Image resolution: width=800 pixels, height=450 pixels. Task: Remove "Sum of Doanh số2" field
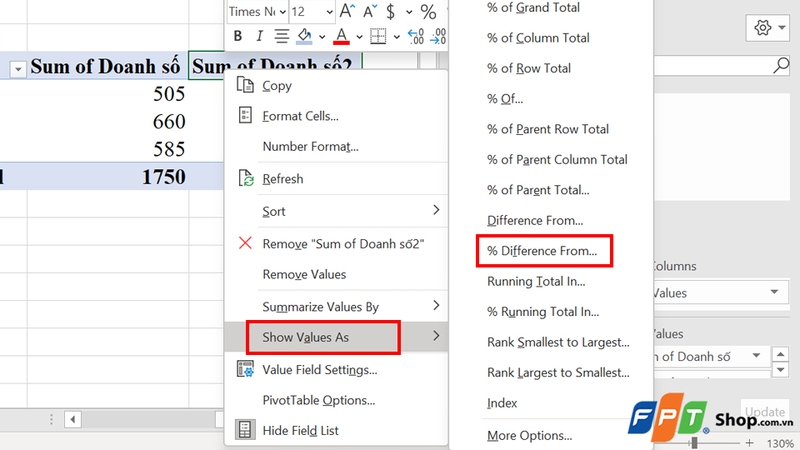pos(336,243)
